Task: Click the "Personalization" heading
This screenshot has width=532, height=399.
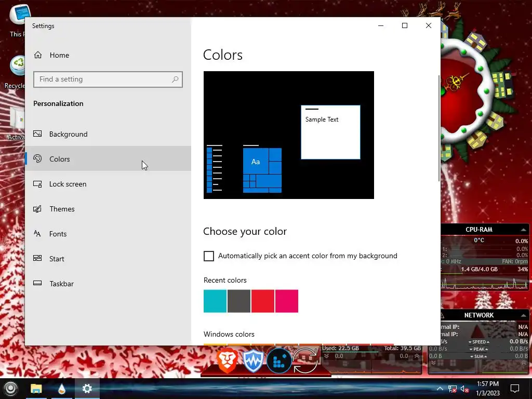Action: (x=58, y=103)
